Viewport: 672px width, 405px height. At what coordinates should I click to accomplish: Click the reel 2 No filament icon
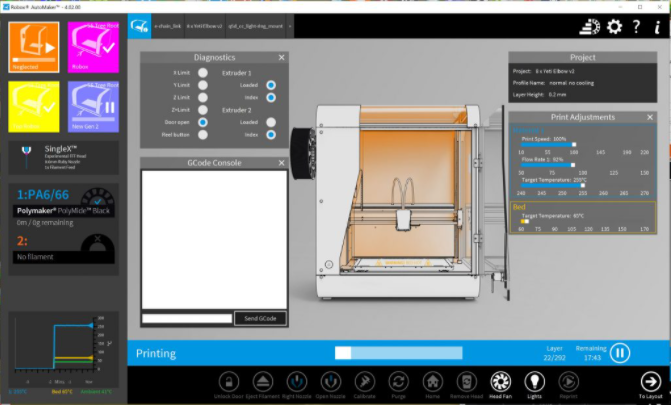[x=98, y=243]
